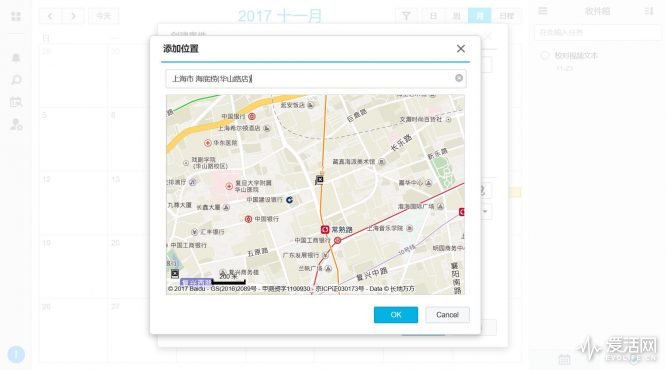Image resolution: width=666 pixels, height=370 pixels.
Task: Click the 五原路 road label
Action: pyautogui.click(x=258, y=252)
